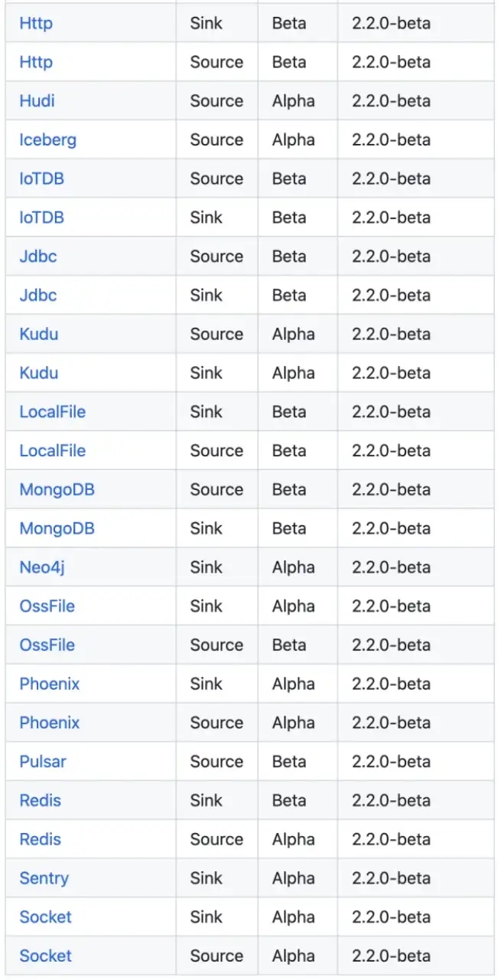
Task: Click the Redis Sink connector link
Action: coord(40,801)
